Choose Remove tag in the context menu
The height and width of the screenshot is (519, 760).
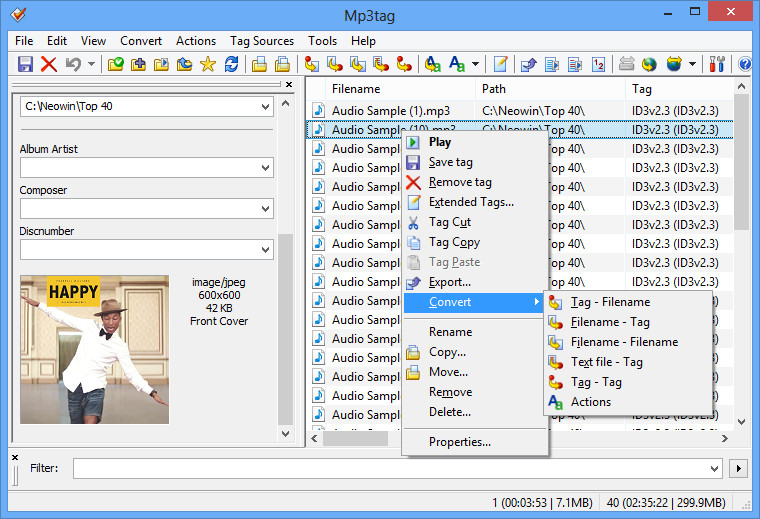click(475, 182)
